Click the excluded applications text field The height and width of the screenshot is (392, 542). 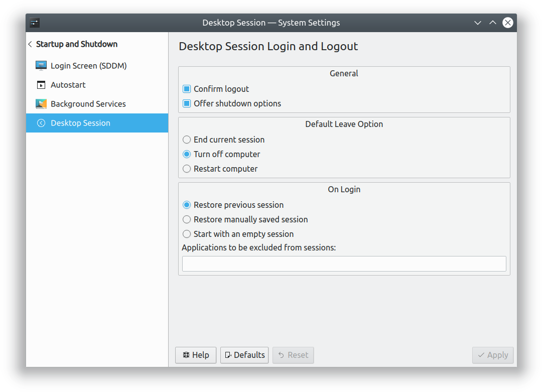344,264
